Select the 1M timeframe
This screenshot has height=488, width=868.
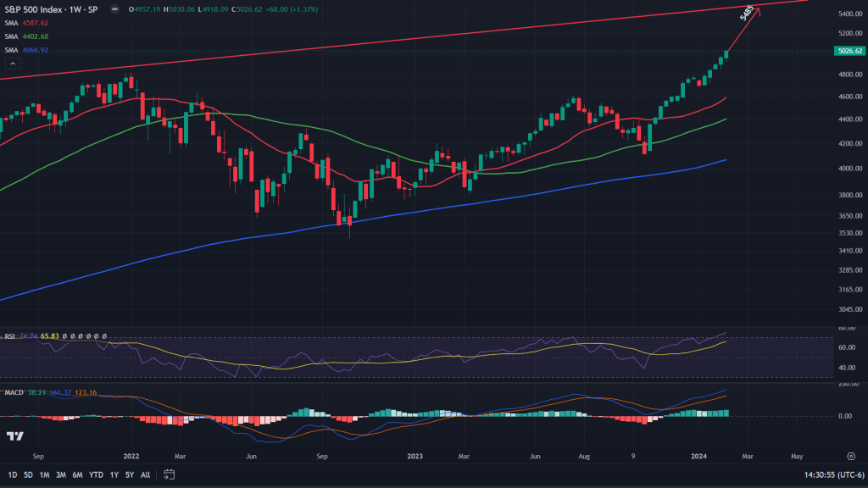[44, 474]
